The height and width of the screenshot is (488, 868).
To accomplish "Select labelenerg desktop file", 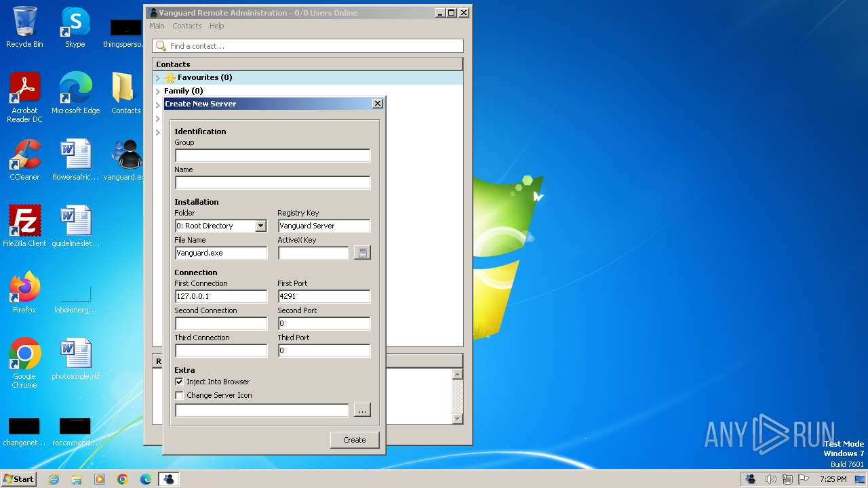I will [75, 299].
